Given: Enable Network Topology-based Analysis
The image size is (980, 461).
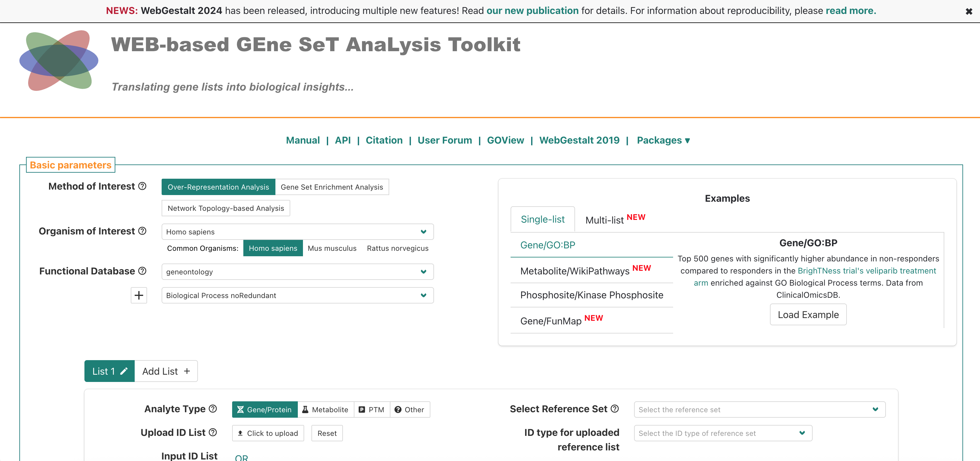Looking at the screenshot, I should click(225, 208).
